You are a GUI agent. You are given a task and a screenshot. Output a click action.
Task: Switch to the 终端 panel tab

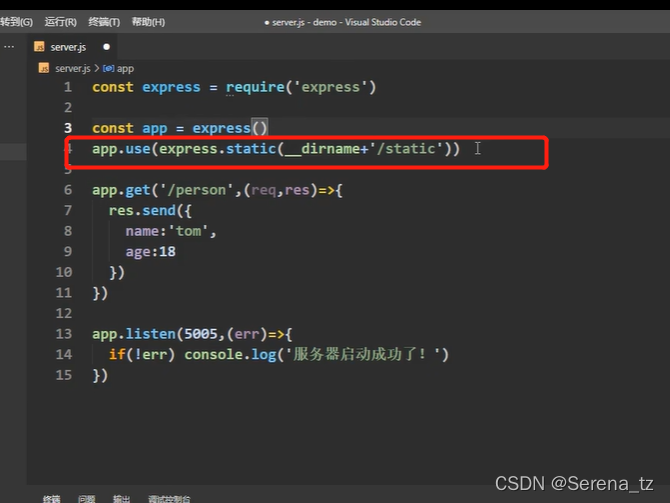click(52, 499)
